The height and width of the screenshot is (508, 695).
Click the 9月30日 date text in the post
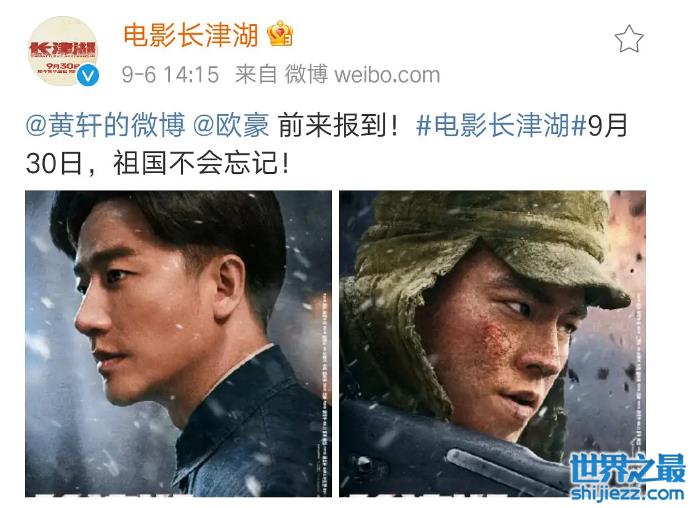coord(326,145)
